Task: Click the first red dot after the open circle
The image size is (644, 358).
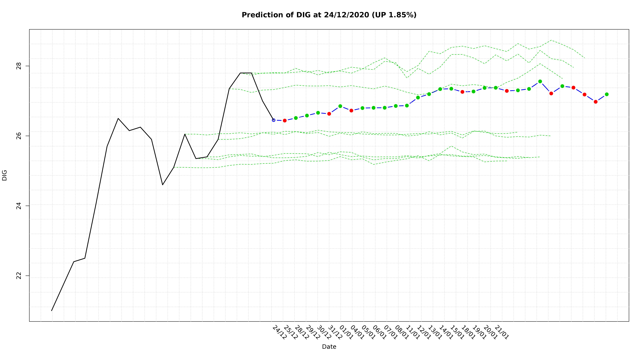Action: coord(285,121)
